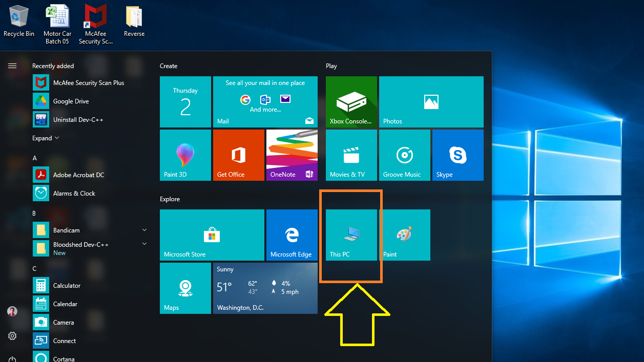The height and width of the screenshot is (362, 644).
Task: Launch McAfee Security Scan Plus from list
Action: (x=90, y=83)
